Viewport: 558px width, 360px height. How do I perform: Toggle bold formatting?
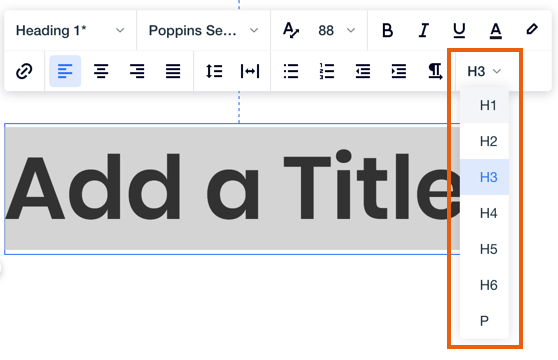point(387,30)
